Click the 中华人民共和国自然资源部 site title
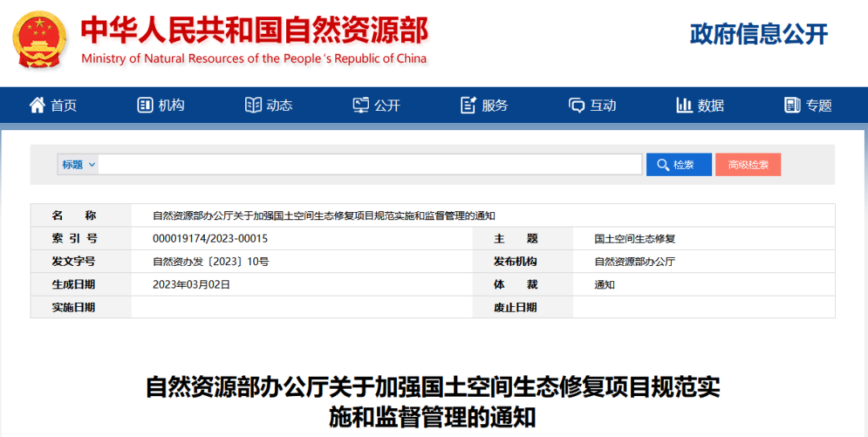The height and width of the screenshot is (437, 868). coord(254,30)
